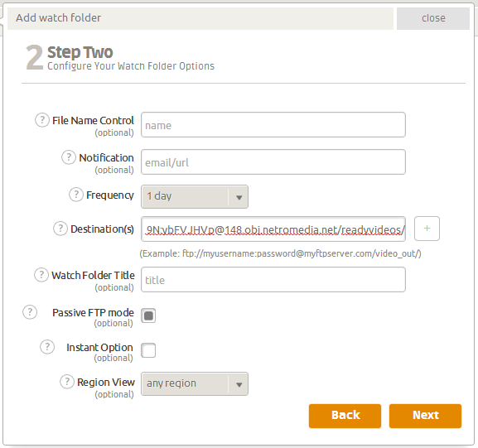
Task: Open the Frequency dropdown showing 1 day
Action: (195, 196)
